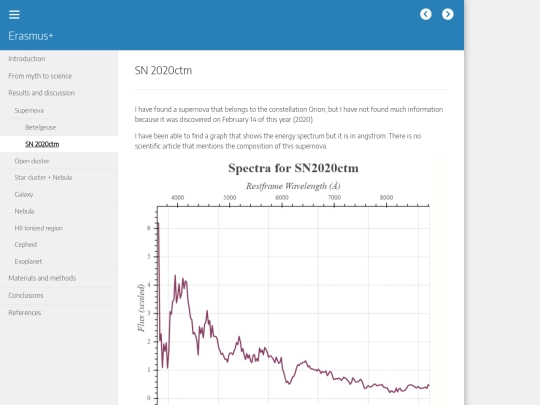Open From myth to science page
The image size is (540, 405).
[59, 76]
